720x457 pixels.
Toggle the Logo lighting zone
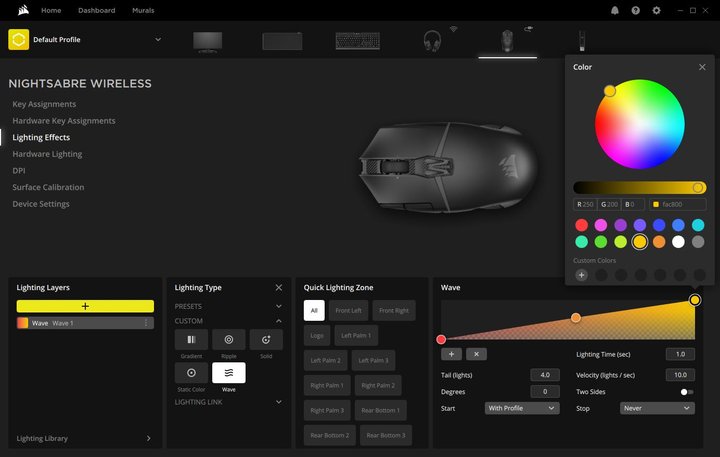click(316, 336)
